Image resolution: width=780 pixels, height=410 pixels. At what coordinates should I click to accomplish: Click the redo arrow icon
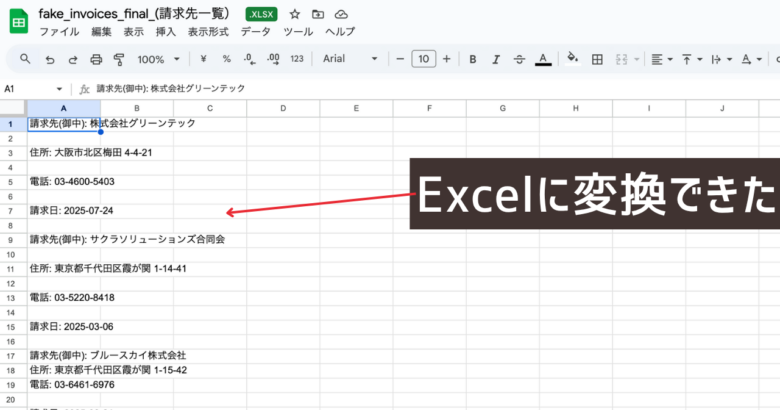73,59
